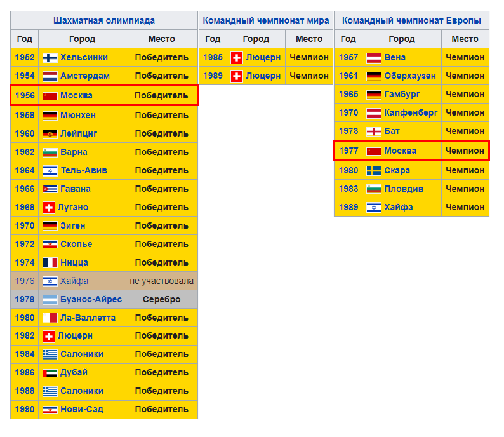Click German flag next to Зиген
Viewport: 504px width, 437px height.
click(50, 226)
